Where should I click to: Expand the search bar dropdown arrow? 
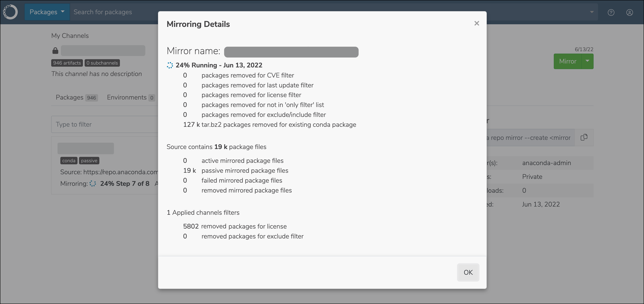coord(592,12)
